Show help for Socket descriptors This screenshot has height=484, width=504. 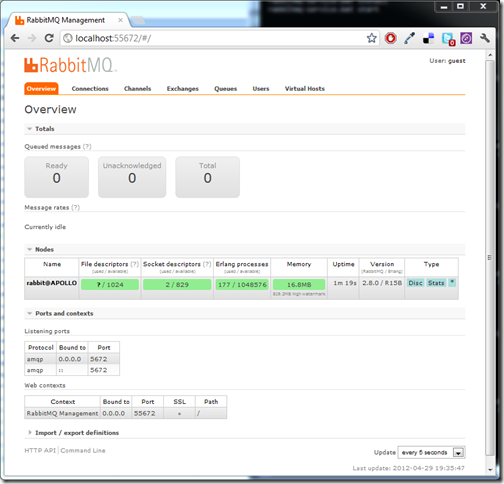pyautogui.click(x=207, y=264)
